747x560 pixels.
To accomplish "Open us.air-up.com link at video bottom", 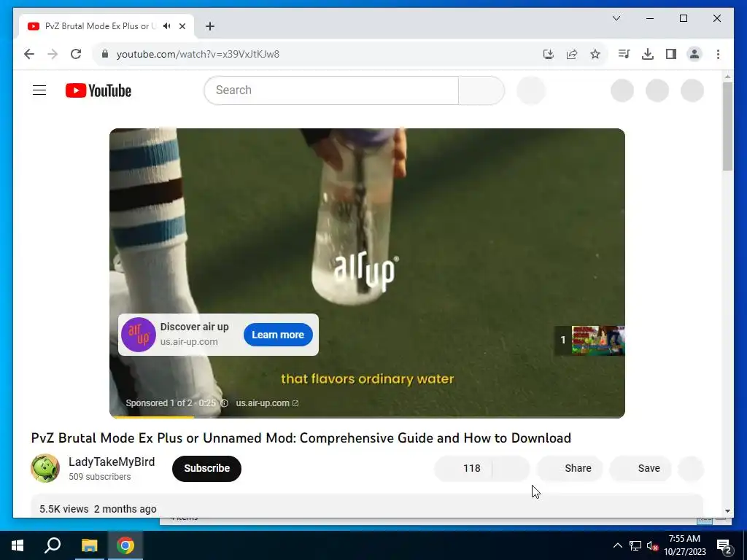I will [267, 402].
